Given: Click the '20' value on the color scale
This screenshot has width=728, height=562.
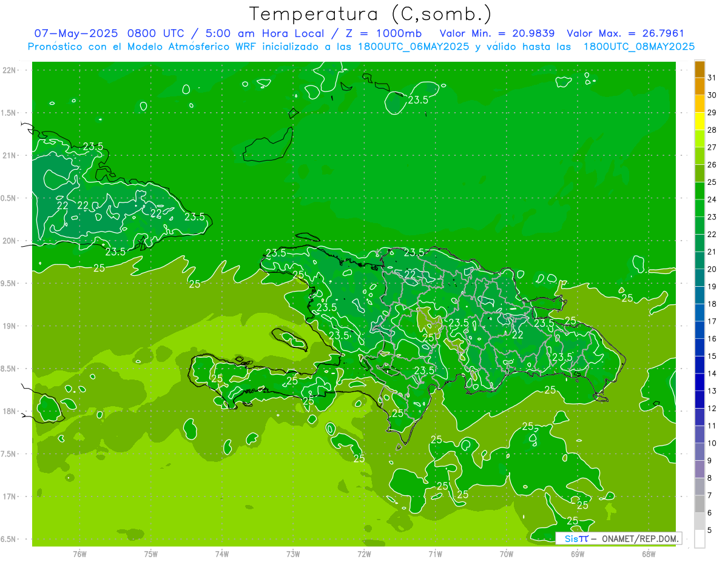Looking at the screenshot, I should click(712, 269).
